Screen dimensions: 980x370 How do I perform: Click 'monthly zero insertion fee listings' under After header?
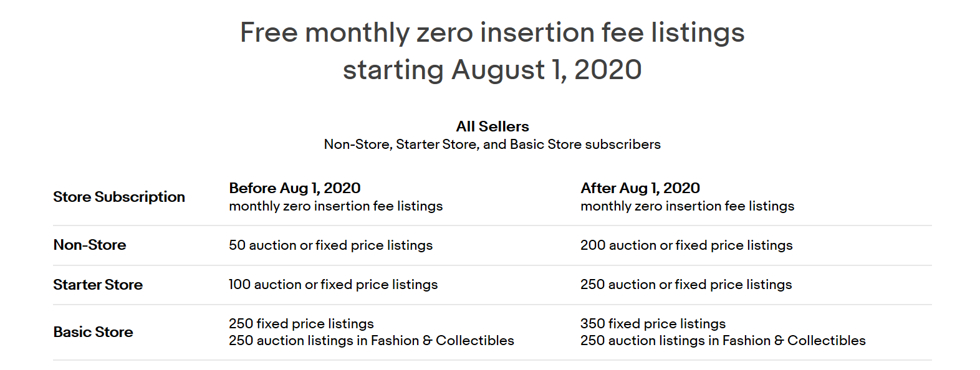click(x=687, y=206)
